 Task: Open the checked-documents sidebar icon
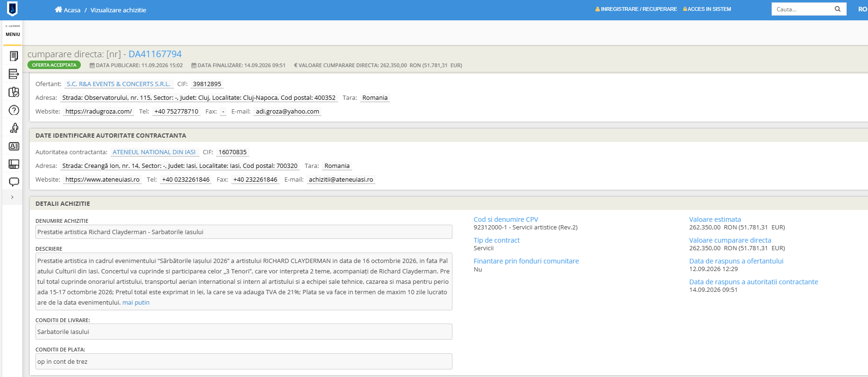(14, 92)
